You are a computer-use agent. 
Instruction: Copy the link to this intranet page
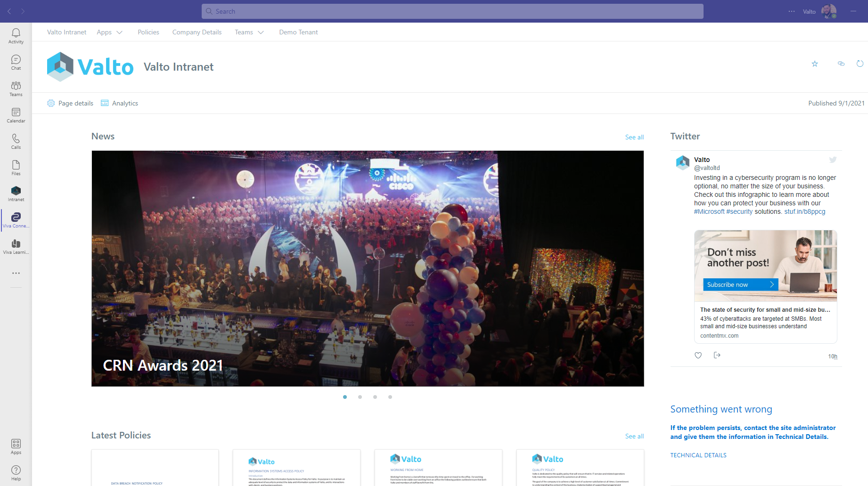click(841, 64)
